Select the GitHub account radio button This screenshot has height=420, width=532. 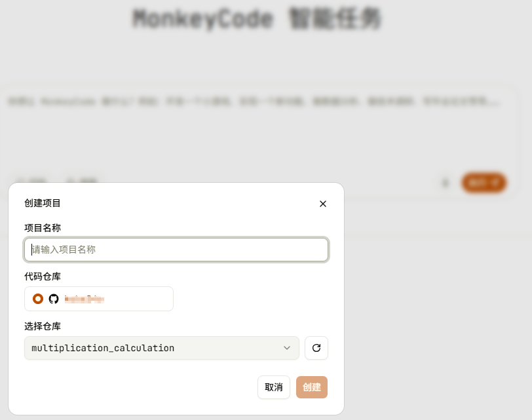[38, 299]
